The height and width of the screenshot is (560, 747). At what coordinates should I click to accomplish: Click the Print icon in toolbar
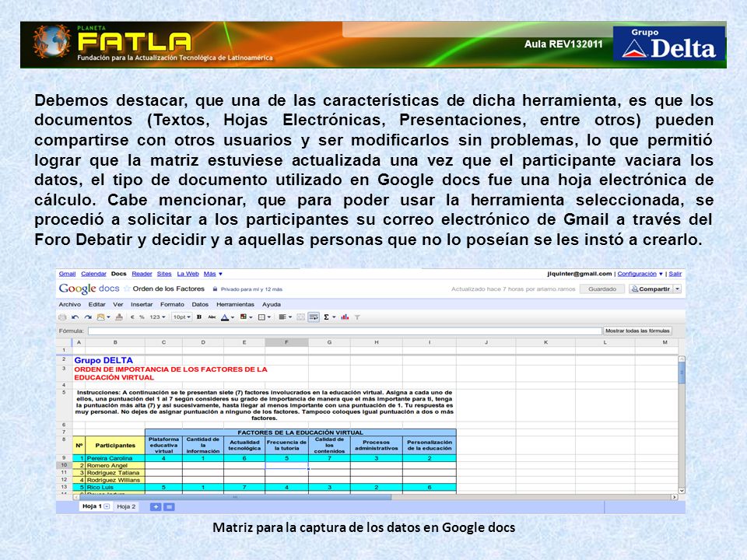62,317
